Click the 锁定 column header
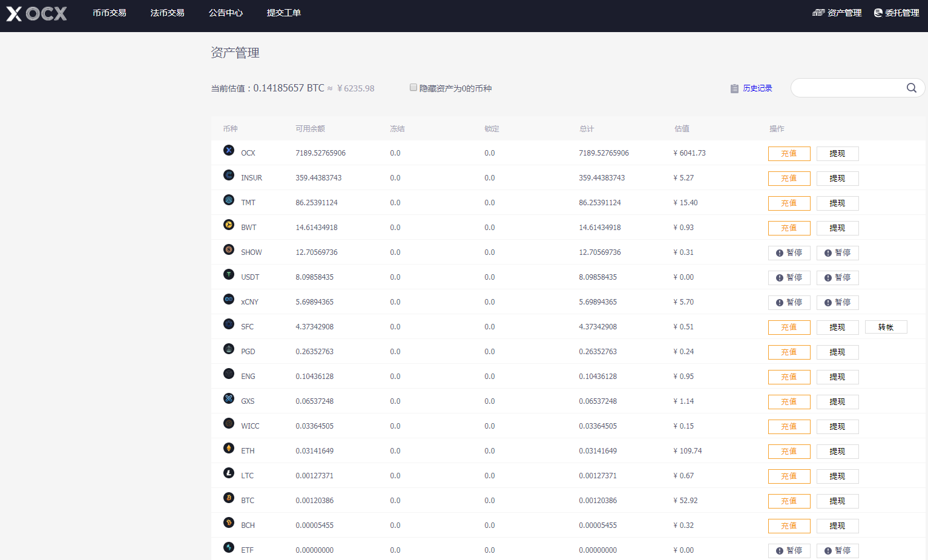This screenshot has width=928, height=560. (492, 128)
